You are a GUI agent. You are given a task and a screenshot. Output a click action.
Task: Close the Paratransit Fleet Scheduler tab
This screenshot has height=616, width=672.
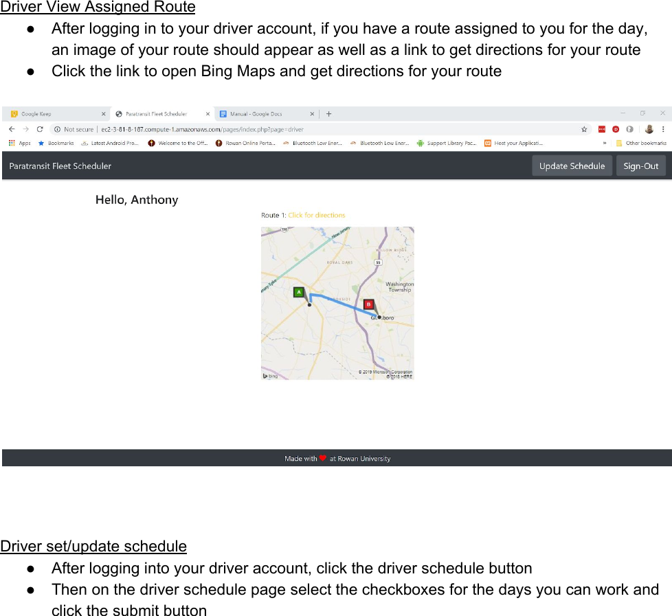[x=208, y=114]
